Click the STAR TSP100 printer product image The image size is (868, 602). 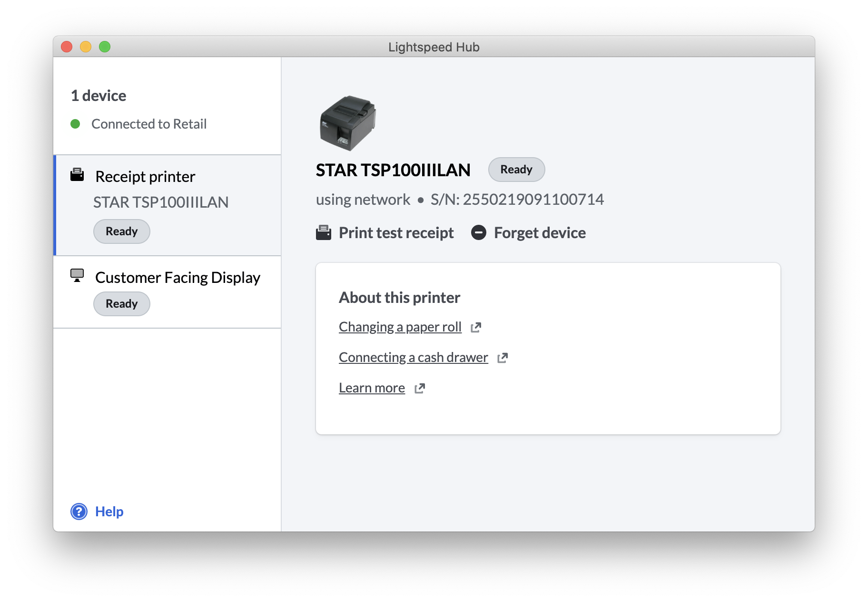click(x=348, y=123)
